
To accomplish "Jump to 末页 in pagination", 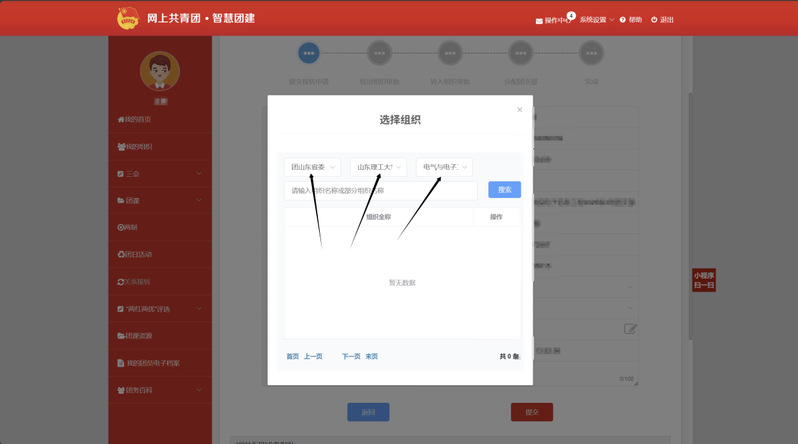I will pyautogui.click(x=371, y=356).
